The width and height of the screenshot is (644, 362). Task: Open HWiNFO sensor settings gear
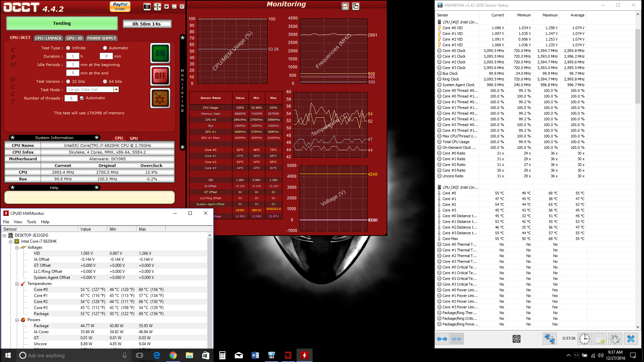[615, 339]
